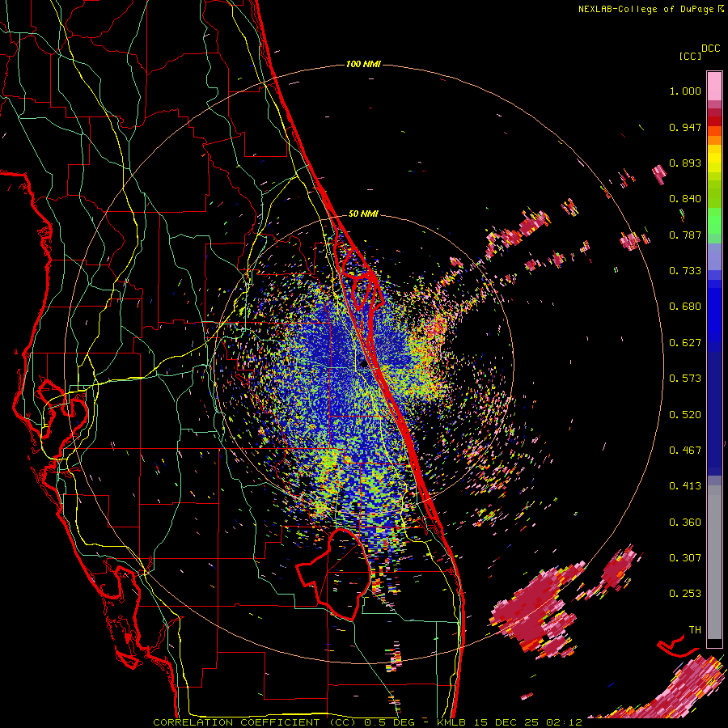Click the DCC label above the color scale

[711, 49]
